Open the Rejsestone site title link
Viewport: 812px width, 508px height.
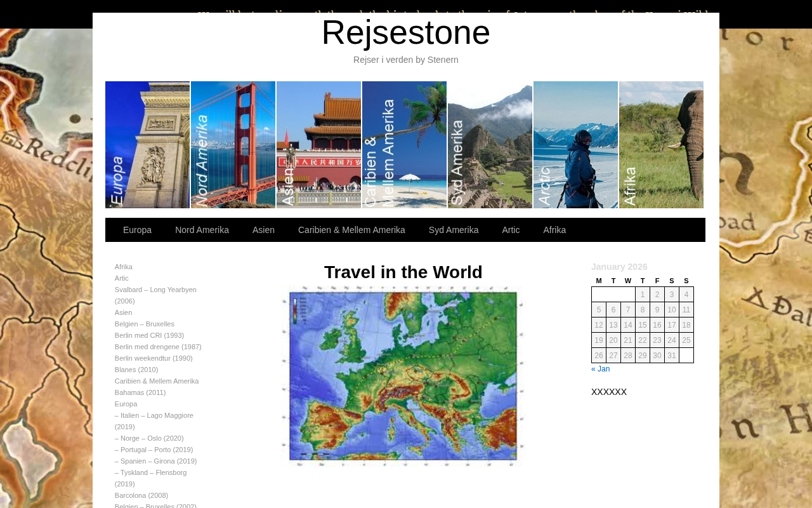(x=406, y=32)
